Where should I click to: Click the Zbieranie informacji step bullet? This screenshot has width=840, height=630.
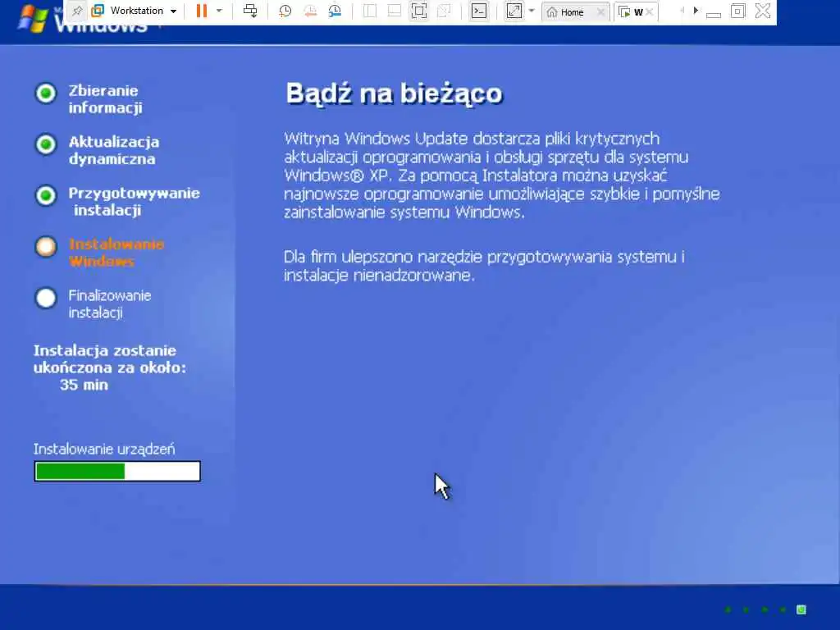pos(46,94)
